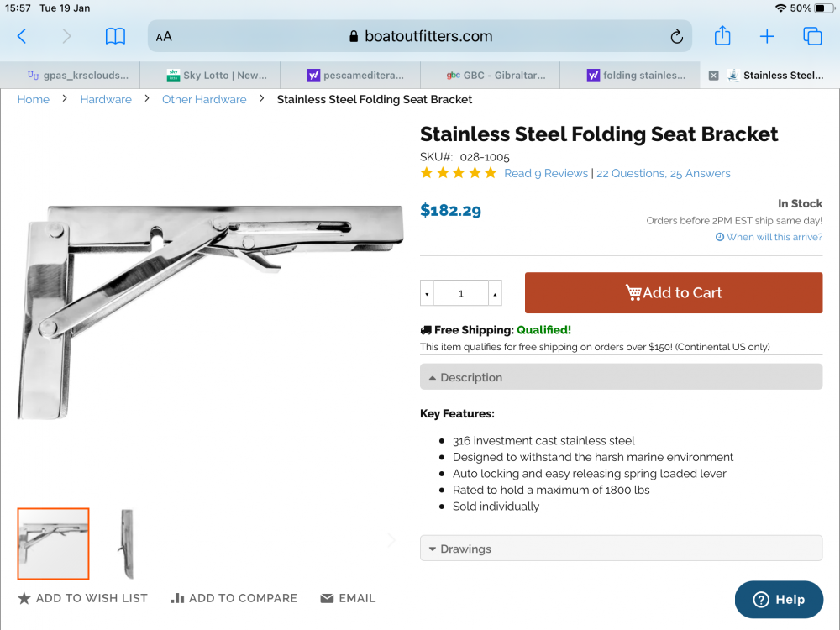840x630 pixels.
Task: Increase quantity with up arrow
Action: tap(495, 294)
